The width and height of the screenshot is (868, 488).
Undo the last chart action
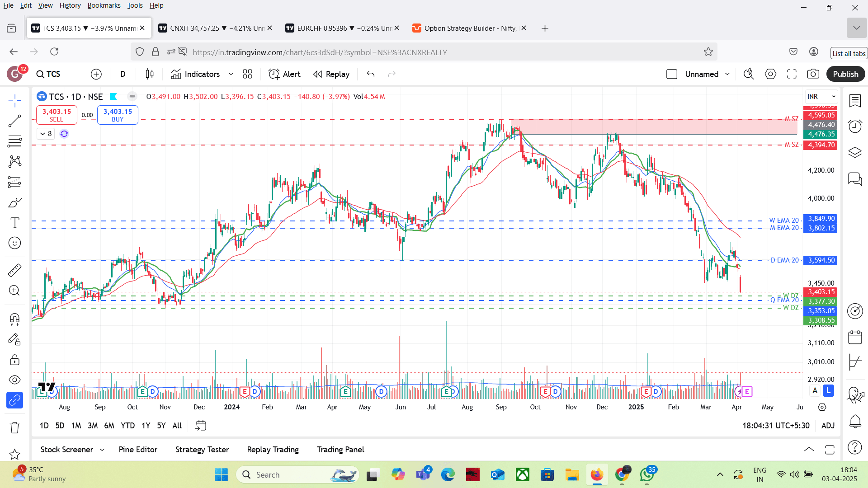pyautogui.click(x=371, y=74)
